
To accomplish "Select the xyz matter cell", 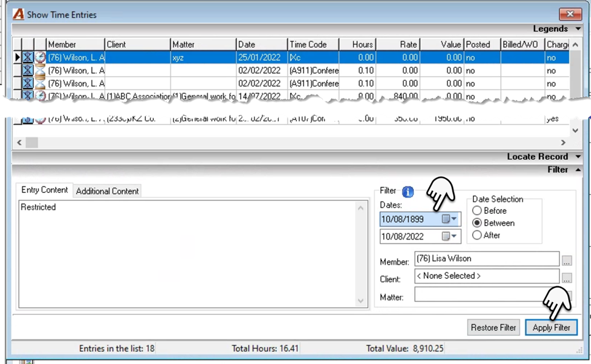I will pyautogui.click(x=204, y=57).
